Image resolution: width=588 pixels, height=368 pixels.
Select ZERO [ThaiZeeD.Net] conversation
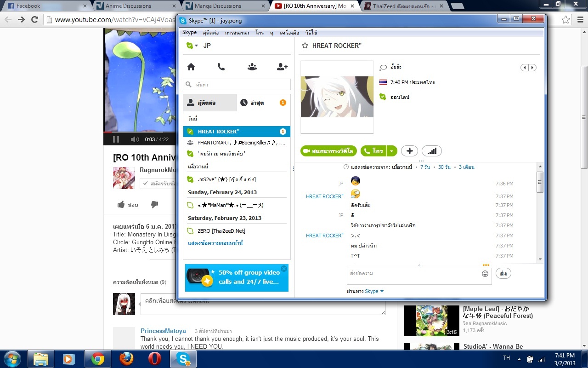[237, 231]
